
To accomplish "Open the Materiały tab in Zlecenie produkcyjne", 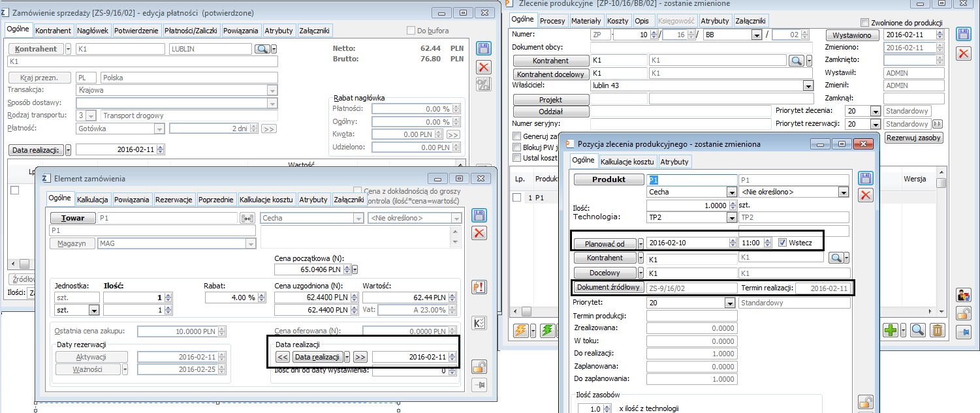I will [x=586, y=21].
